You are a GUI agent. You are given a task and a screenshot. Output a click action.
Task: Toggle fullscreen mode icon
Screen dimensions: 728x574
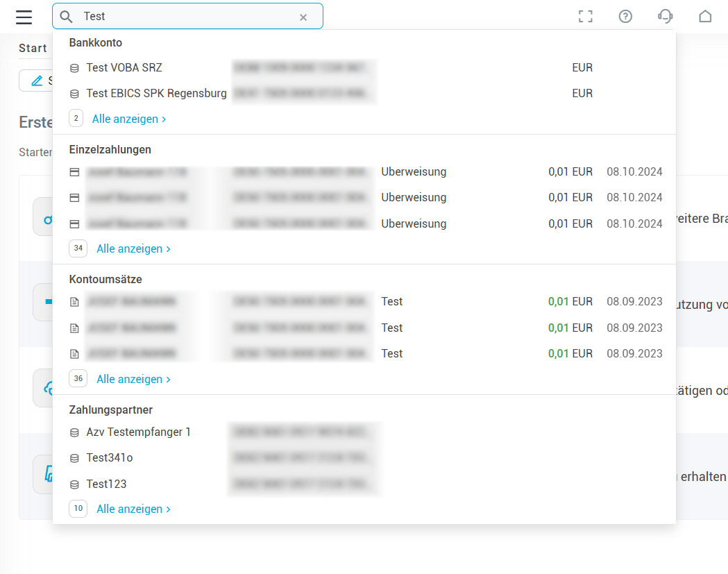(586, 17)
